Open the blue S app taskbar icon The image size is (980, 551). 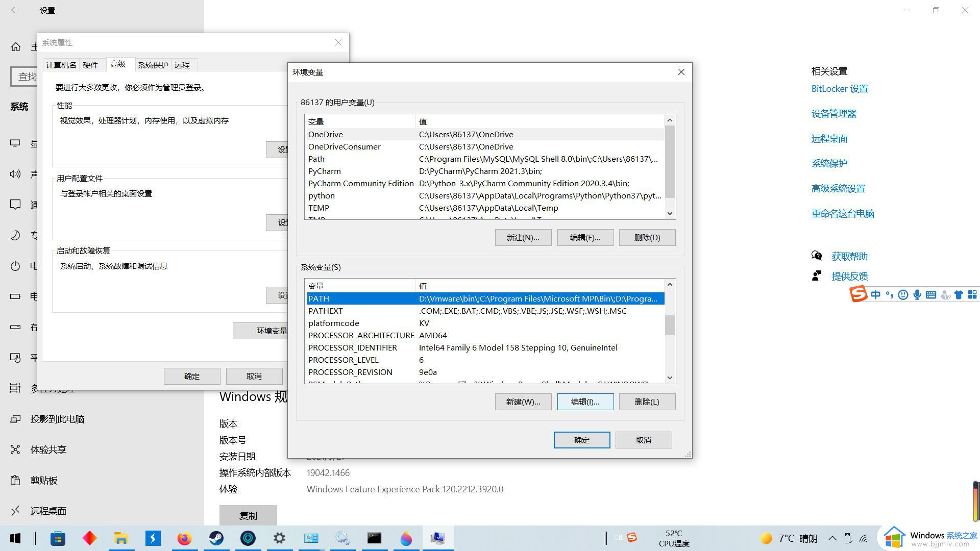(x=153, y=538)
